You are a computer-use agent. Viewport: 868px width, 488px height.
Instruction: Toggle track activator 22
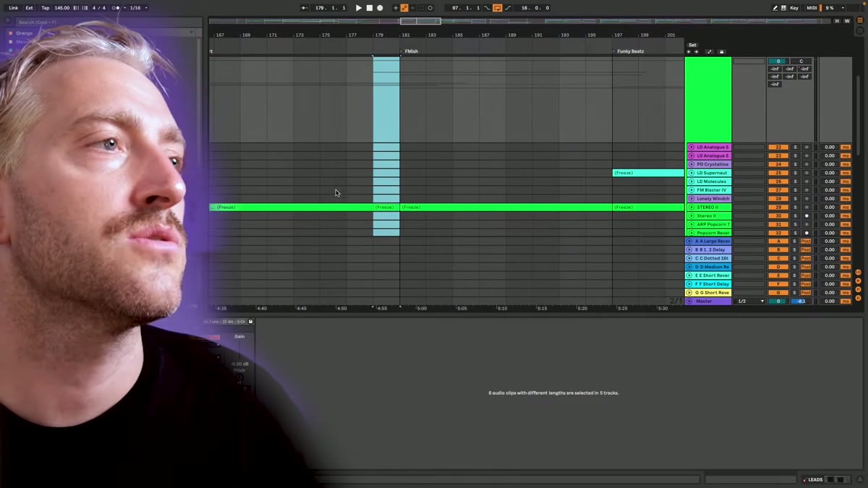(x=778, y=147)
